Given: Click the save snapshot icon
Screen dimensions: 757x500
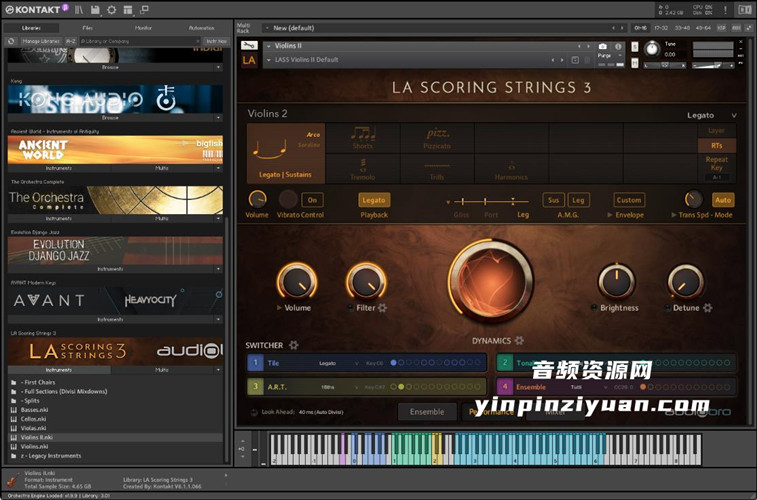Looking at the screenshot, I should (x=575, y=60).
